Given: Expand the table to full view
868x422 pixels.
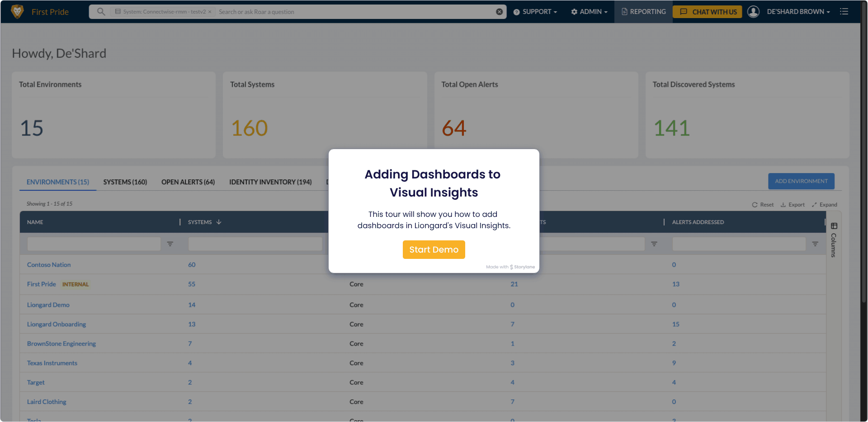Looking at the screenshot, I should pos(825,205).
